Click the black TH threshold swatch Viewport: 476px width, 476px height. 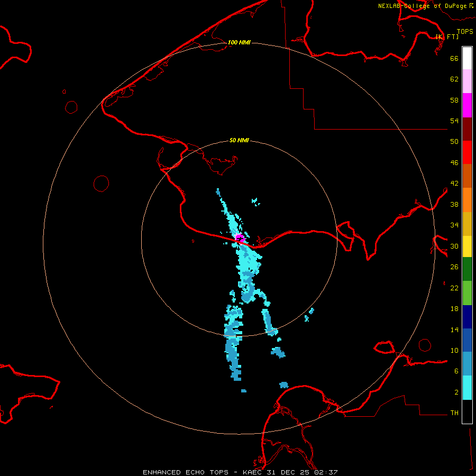tap(467, 411)
